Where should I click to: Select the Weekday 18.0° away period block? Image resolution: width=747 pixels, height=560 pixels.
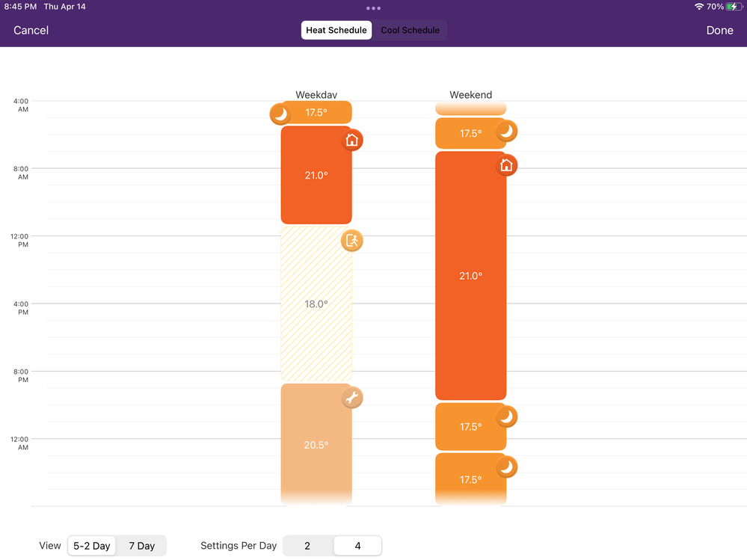[316, 304]
